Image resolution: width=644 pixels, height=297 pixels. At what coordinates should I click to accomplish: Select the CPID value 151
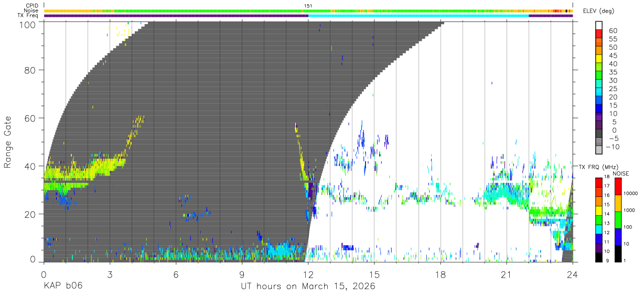308,6
